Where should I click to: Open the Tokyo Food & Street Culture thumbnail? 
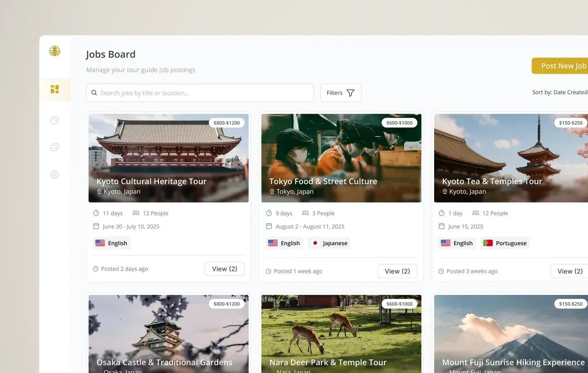coord(341,158)
